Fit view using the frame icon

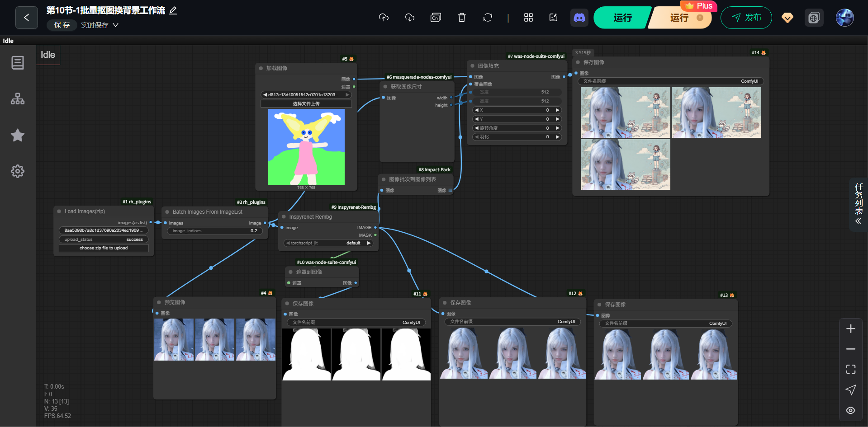pos(851,370)
